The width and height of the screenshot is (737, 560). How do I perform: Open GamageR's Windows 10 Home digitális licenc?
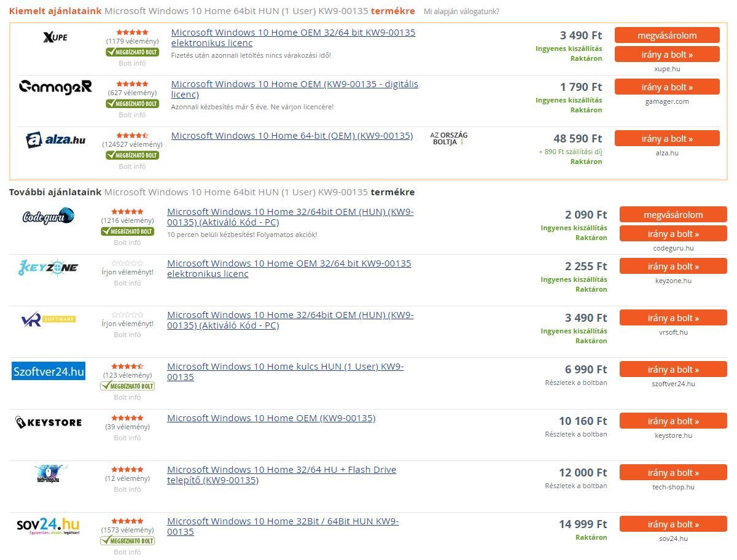[x=295, y=89]
